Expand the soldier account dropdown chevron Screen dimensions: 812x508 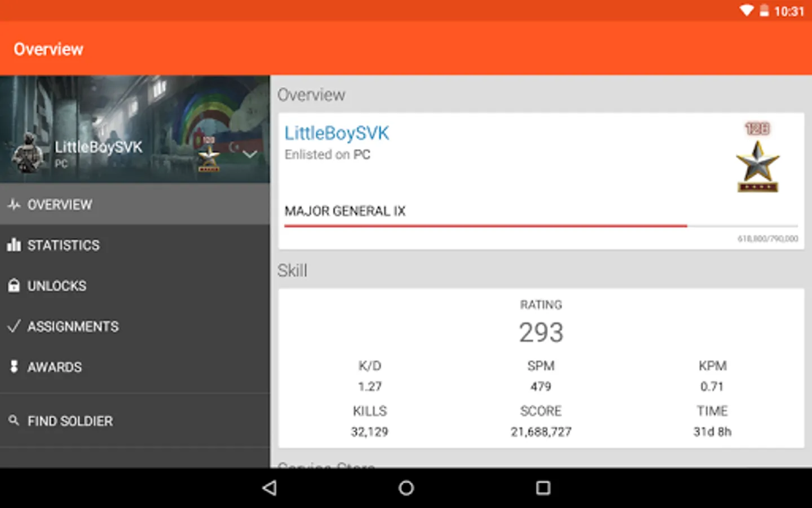pos(250,154)
